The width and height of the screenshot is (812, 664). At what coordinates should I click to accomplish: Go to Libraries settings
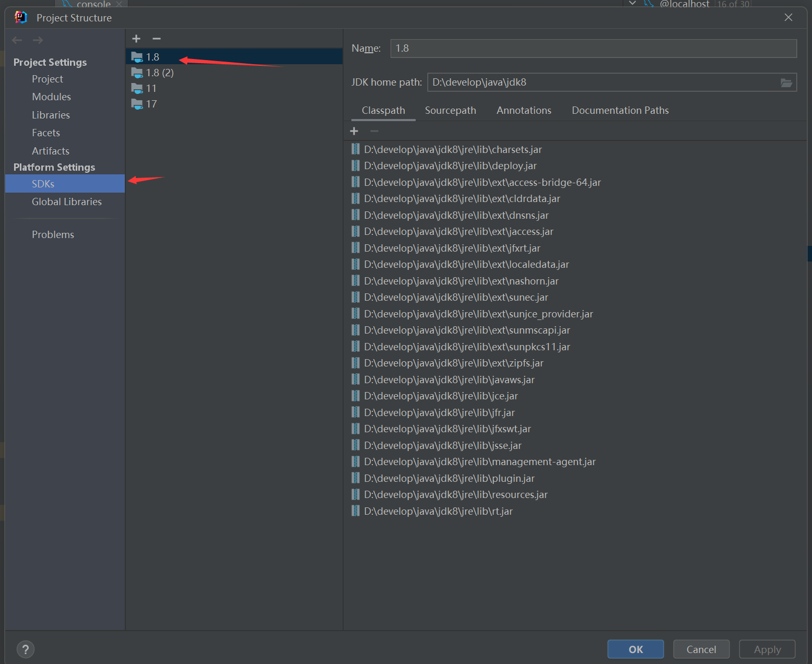(x=51, y=115)
